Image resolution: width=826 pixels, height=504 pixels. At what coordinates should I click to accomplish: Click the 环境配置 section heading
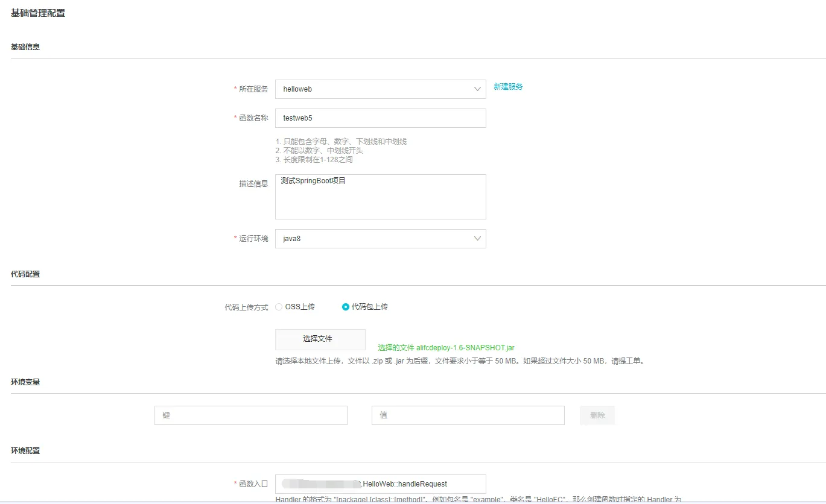(x=25, y=451)
